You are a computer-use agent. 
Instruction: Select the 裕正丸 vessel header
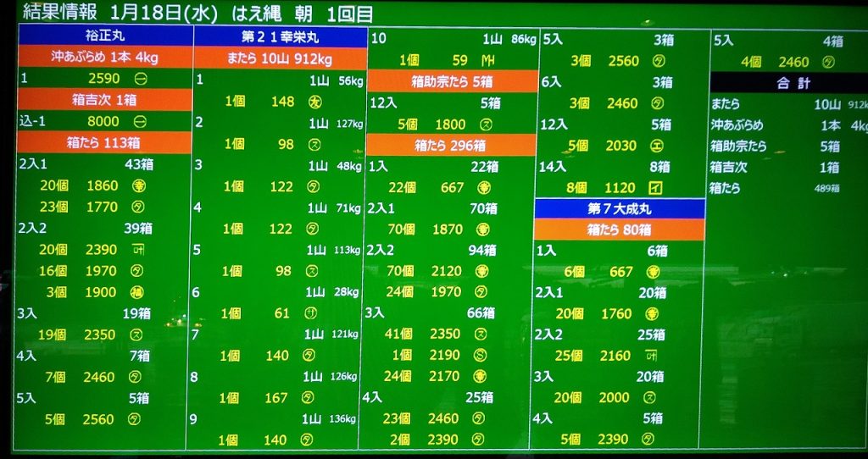105,36
